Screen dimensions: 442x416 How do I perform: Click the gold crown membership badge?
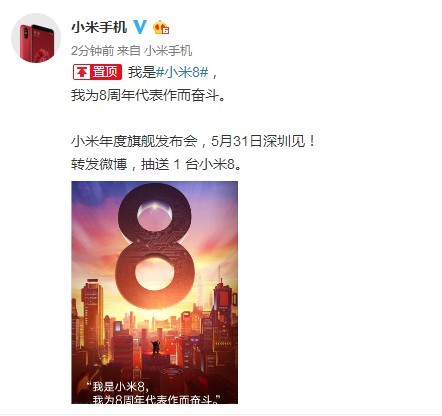(x=161, y=27)
